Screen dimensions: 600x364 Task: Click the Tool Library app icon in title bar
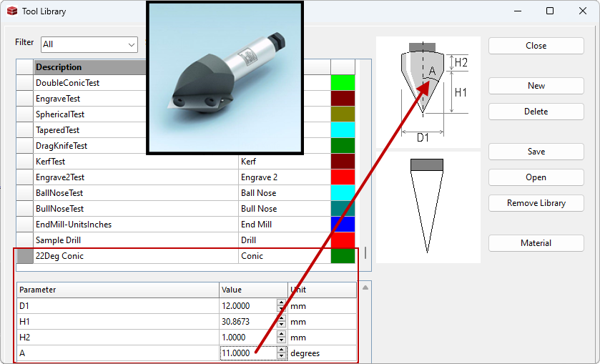tap(12, 11)
